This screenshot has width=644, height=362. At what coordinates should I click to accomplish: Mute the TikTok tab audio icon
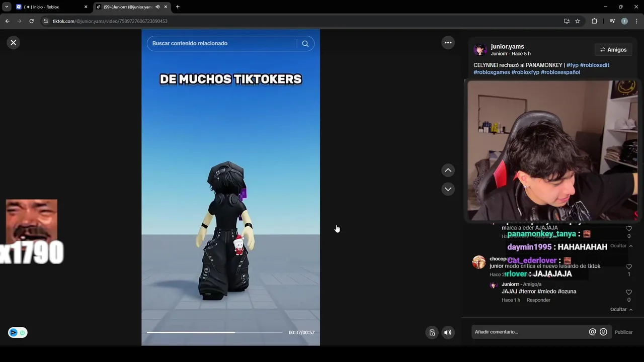point(157,7)
